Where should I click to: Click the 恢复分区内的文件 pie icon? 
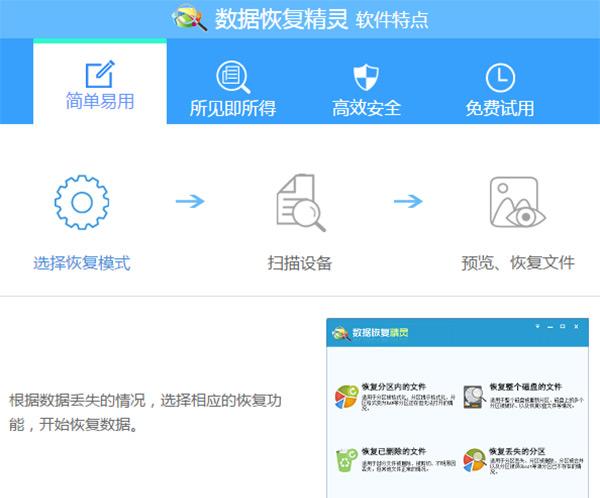tap(346, 397)
